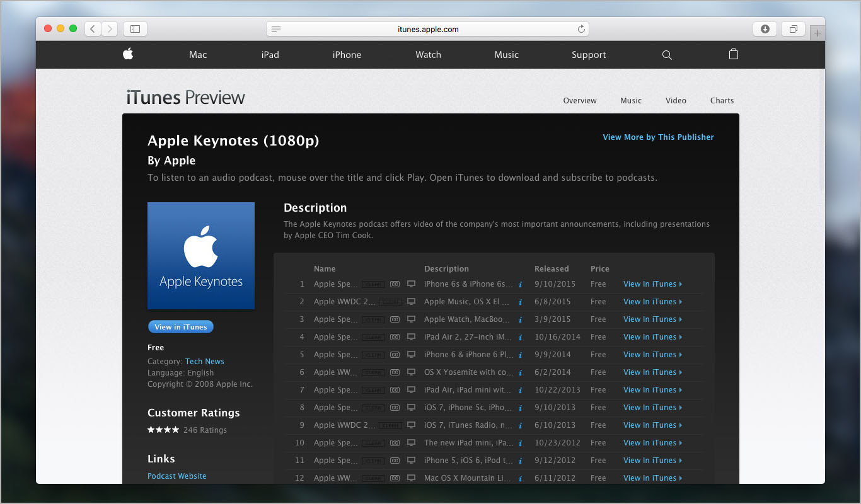Click the iTunes Preview logo

click(185, 98)
